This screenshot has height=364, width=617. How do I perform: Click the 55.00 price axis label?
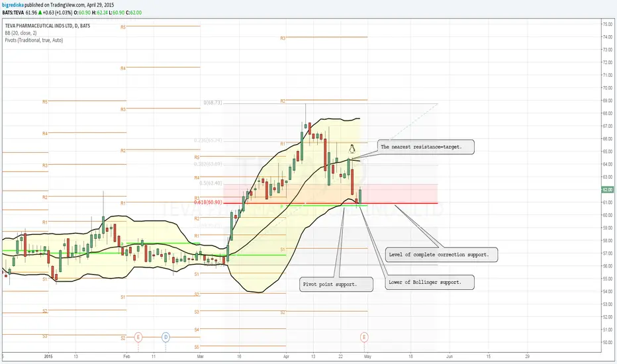click(607, 279)
